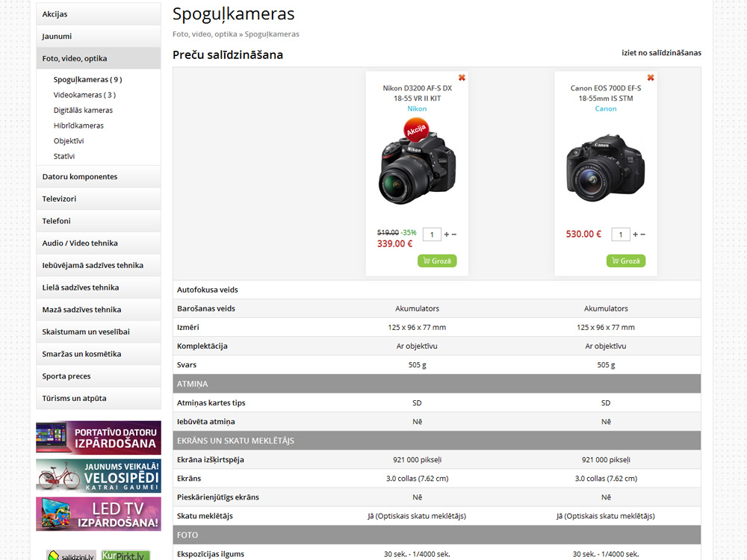Go to Foto, video, optika breadcrumb
Screen dimensions: 747x560
(x=205, y=34)
